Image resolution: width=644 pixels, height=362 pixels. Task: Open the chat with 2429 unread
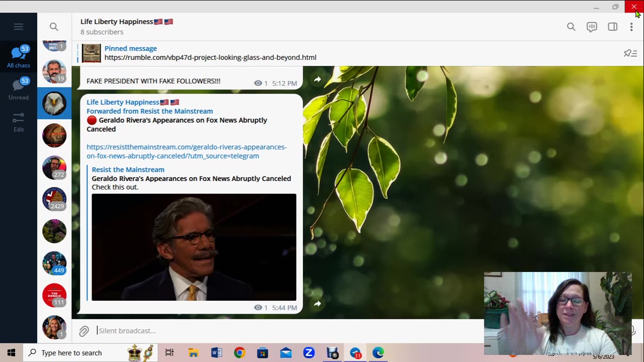click(54, 199)
